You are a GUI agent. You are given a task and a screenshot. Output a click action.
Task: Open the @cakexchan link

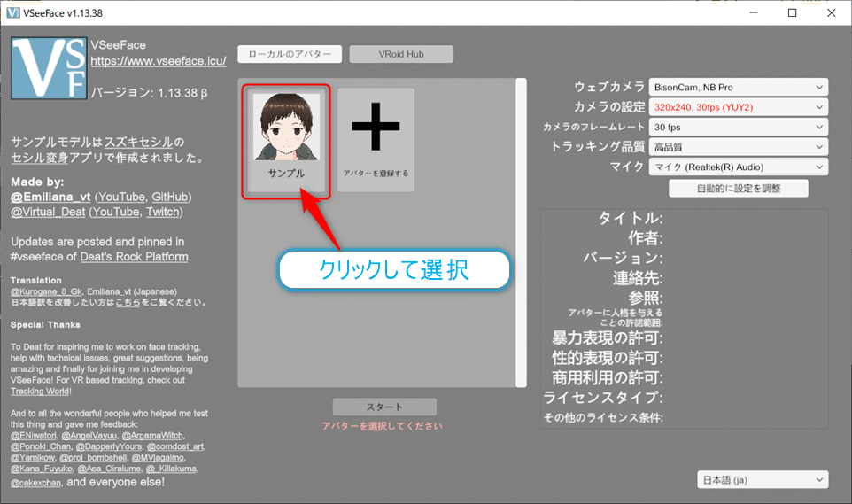(35, 482)
